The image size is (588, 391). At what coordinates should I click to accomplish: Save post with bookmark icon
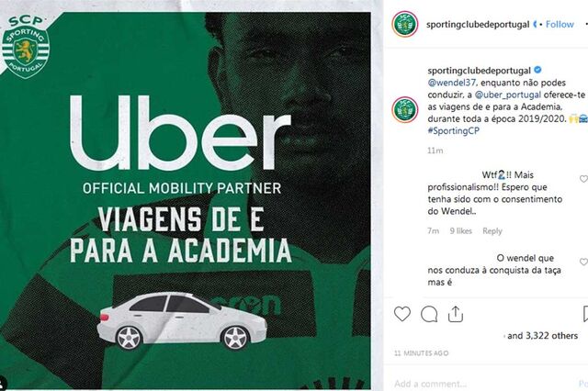coord(585,314)
